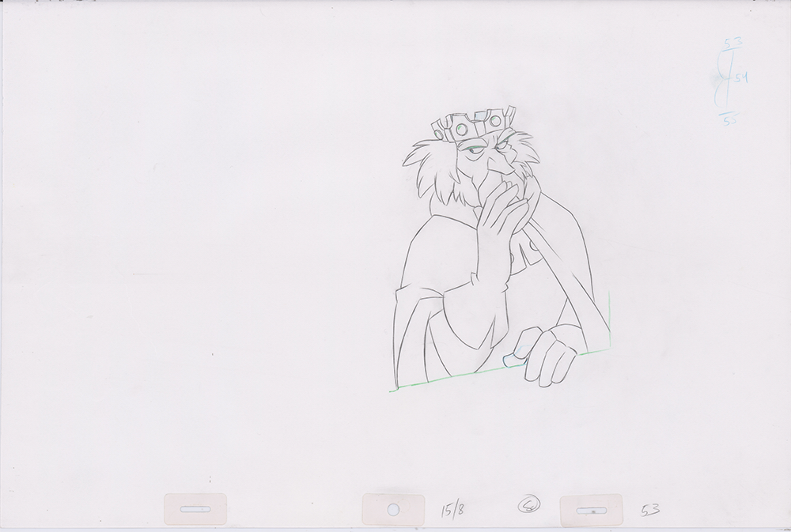Click the center round peg hole
The width and height of the screenshot is (791, 532).
[x=393, y=510]
